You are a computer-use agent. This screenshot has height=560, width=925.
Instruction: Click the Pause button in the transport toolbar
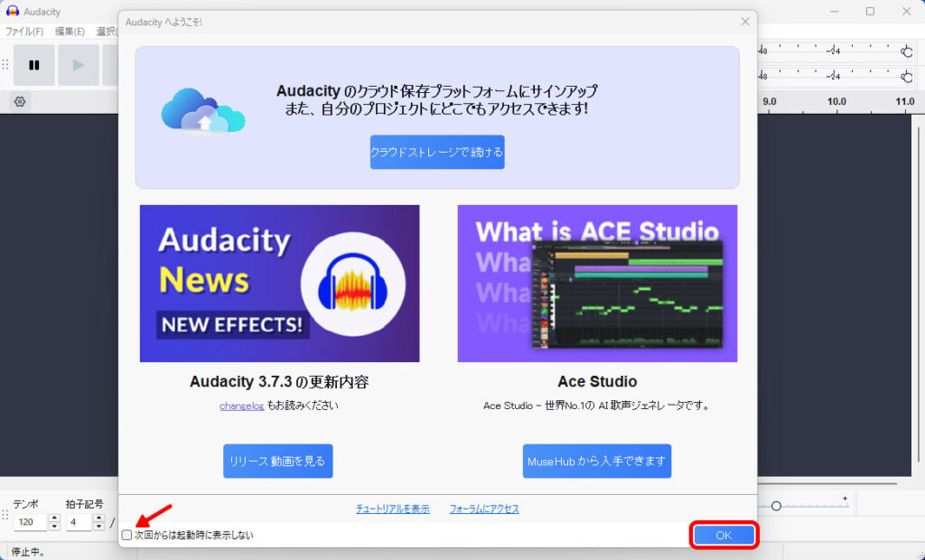34,65
